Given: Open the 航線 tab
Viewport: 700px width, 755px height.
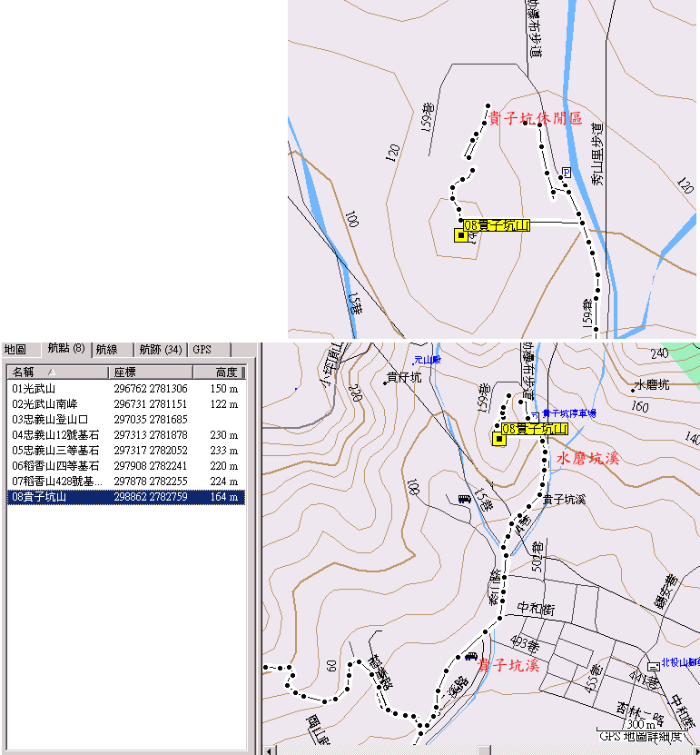Looking at the screenshot, I should (x=106, y=349).
